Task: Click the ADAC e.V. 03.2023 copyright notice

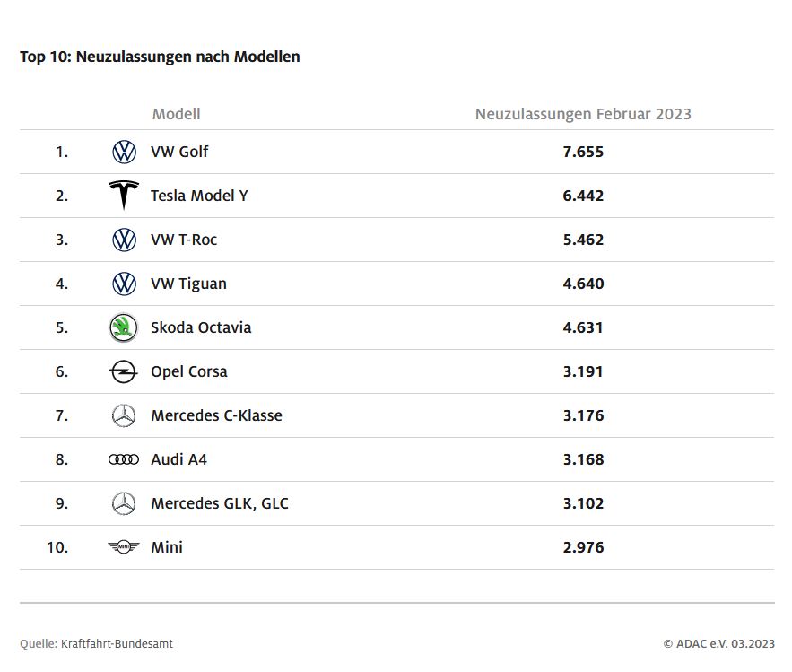Action: coord(719,643)
